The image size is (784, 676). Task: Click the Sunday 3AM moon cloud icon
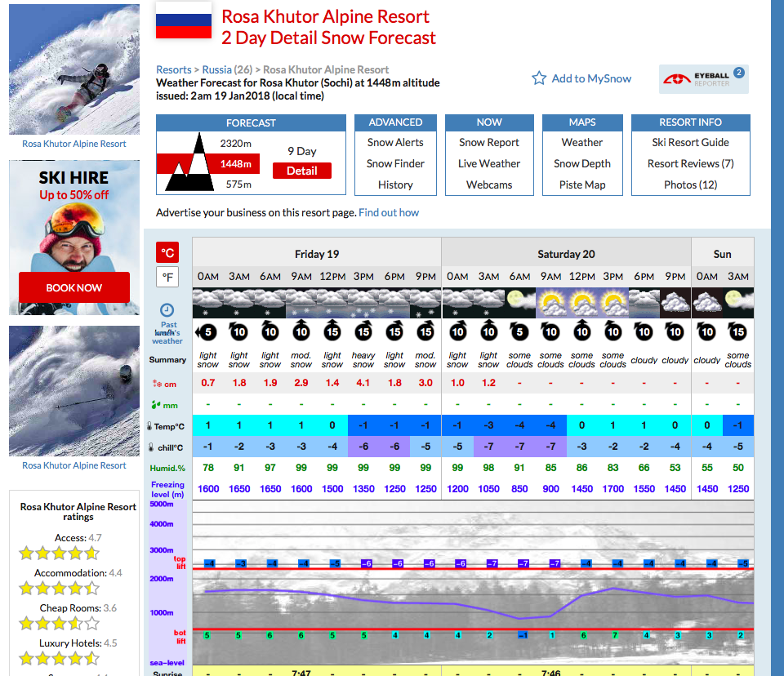click(738, 303)
